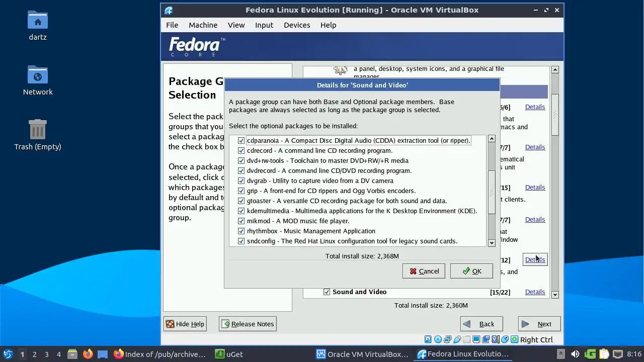Click the group list scroll up arrow
The image size is (644, 362).
[x=555, y=70]
